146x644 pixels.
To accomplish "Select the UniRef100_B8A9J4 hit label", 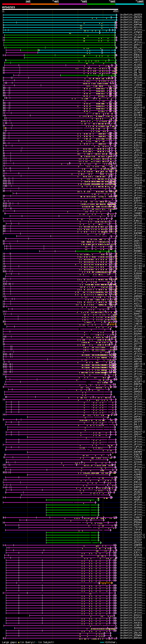I will point(131,40).
